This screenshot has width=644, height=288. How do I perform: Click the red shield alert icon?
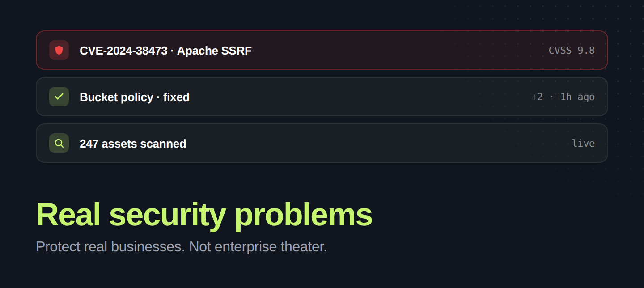[x=59, y=50]
